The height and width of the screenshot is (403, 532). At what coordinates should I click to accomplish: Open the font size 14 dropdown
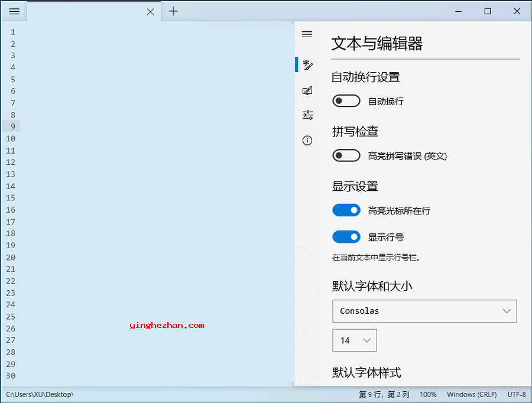(x=355, y=340)
